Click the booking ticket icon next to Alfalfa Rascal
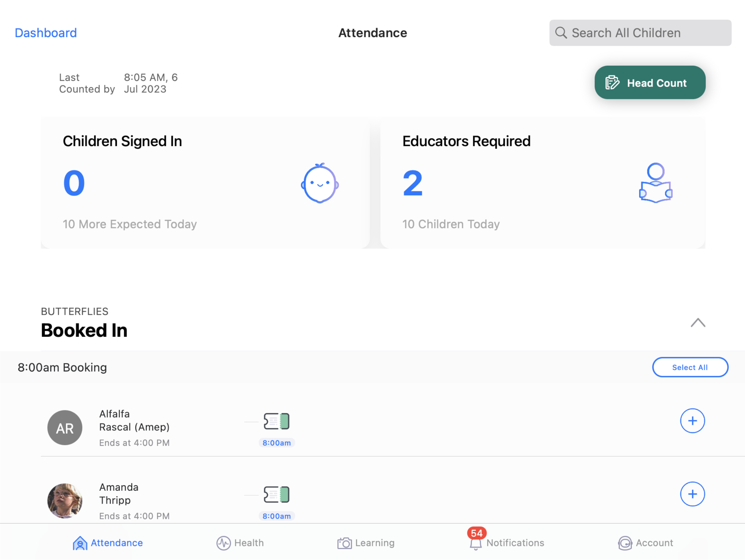 [276, 421]
